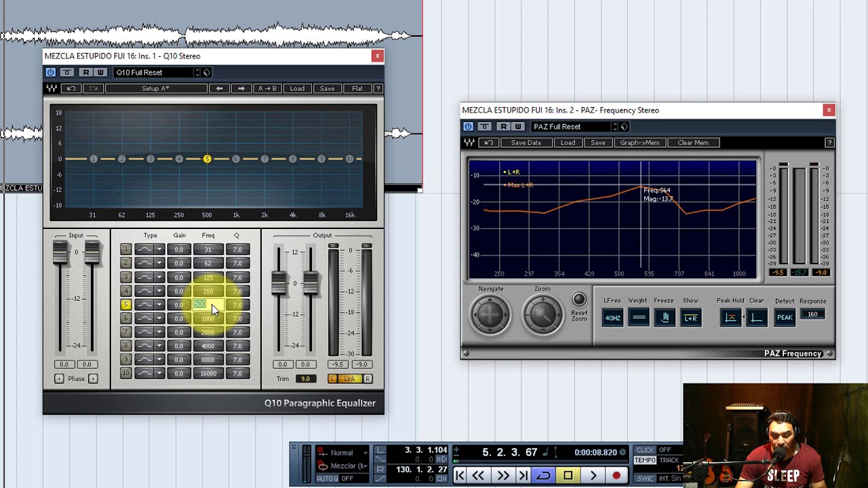Viewport: 868px width, 488px height.
Task: Undo in the PAZ toolbar
Action: point(488,143)
